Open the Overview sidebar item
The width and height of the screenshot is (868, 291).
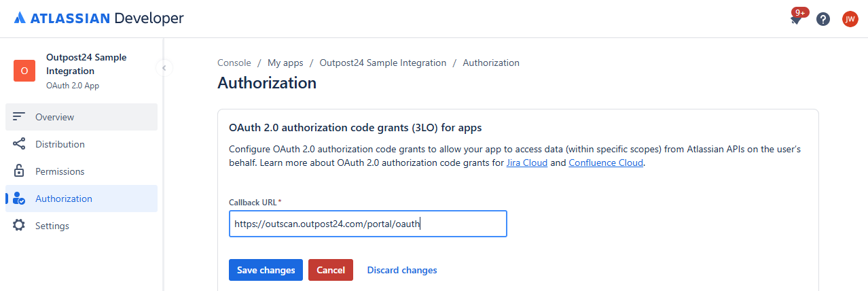click(55, 117)
